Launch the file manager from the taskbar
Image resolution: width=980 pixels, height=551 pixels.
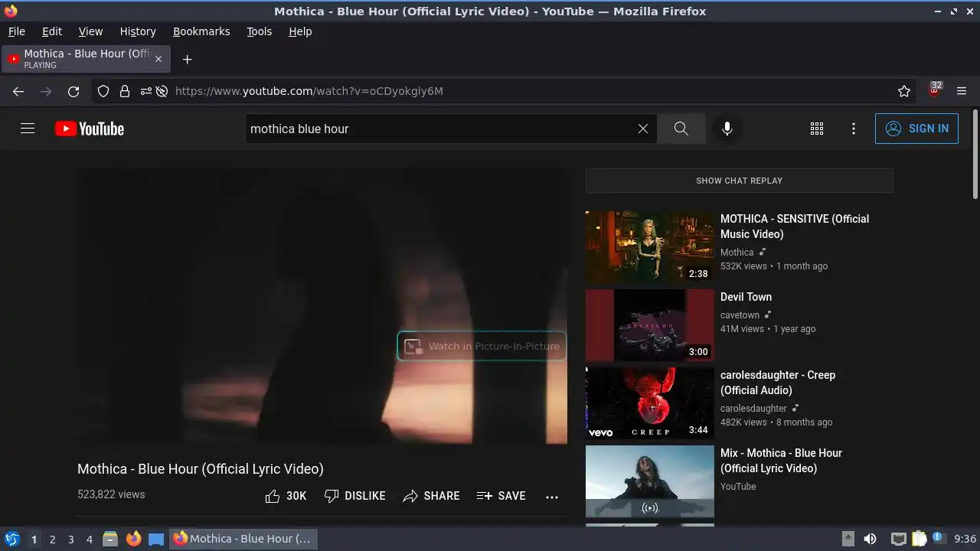[x=110, y=539]
